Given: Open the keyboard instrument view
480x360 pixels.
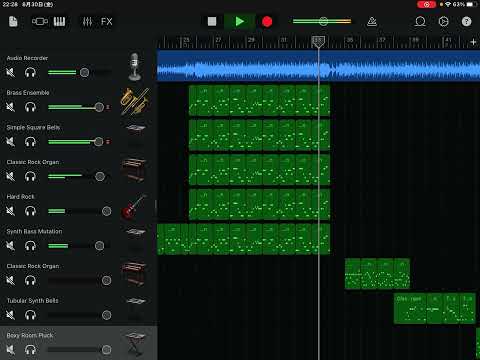Looking at the screenshot, I should 59,22.
